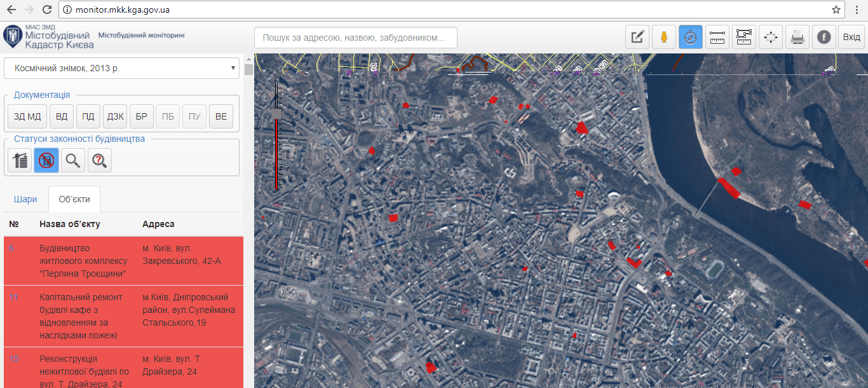Toggle the blue compass navigation tool
Viewport: 868px width, 388px height.
[x=691, y=38]
